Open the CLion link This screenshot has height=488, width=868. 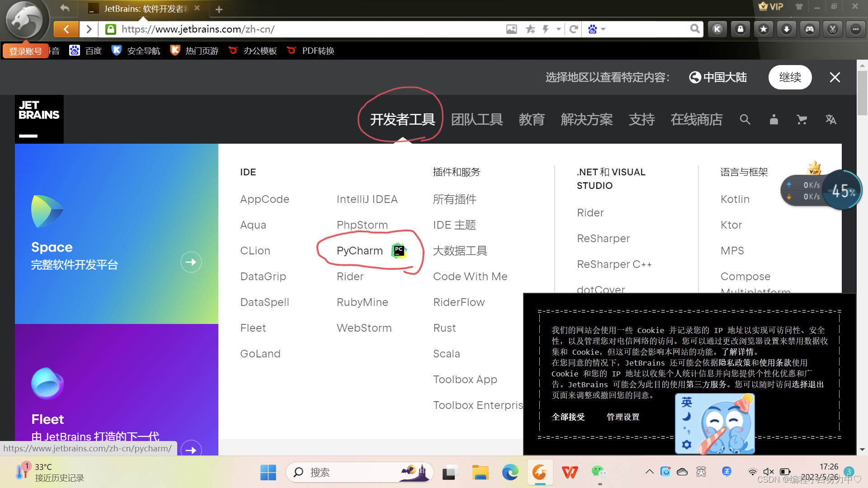[x=255, y=250]
